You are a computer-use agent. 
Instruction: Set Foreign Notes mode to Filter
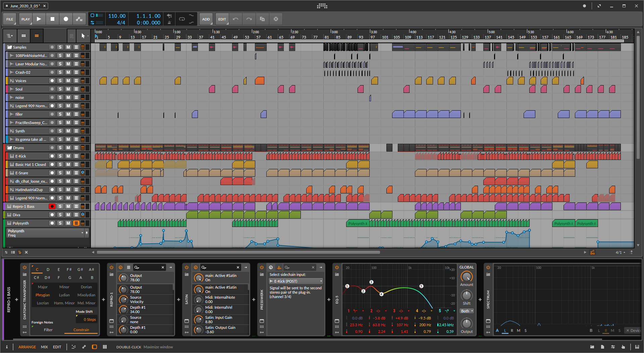click(x=48, y=330)
